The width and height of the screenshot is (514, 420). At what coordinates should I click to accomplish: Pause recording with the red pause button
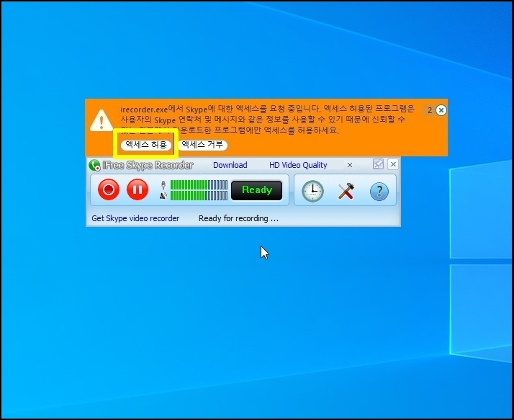pyautogui.click(x=137, y=189)
